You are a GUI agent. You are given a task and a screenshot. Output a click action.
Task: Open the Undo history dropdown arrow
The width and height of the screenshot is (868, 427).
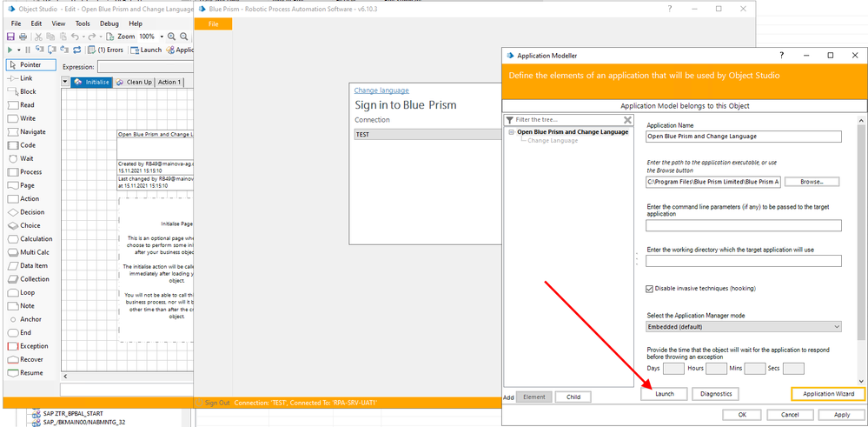point(83,37)
